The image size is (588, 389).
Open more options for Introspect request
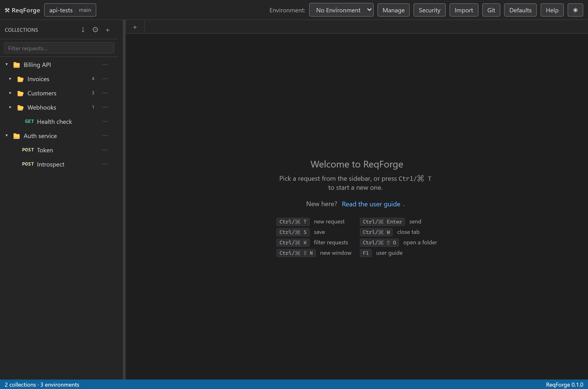(105, 164)
